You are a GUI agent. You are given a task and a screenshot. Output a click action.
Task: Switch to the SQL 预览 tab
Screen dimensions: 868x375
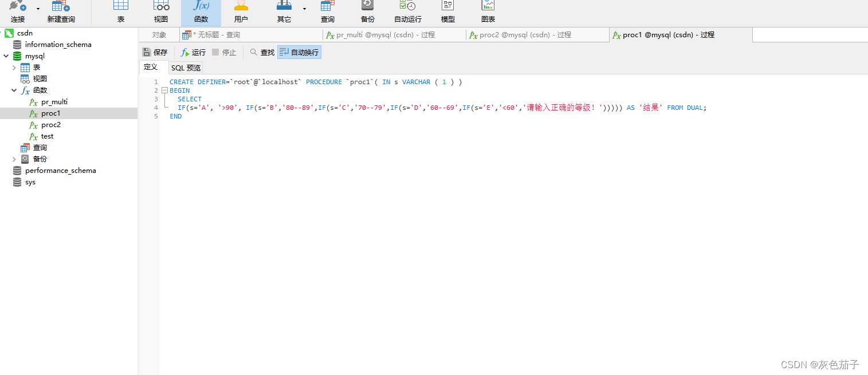click(x=186, y=68)
